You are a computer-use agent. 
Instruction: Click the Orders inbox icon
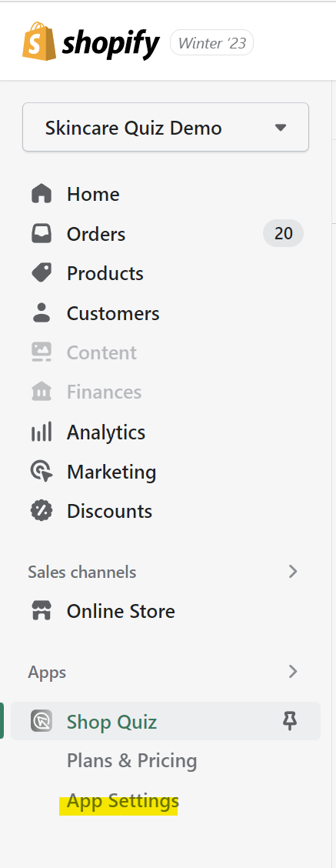[42, 234]
